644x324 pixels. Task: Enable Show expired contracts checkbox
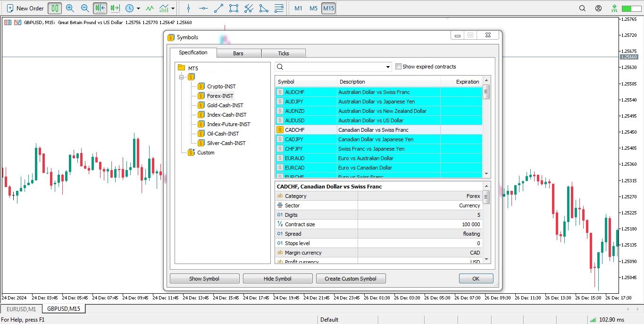click(x=398, y=67)
